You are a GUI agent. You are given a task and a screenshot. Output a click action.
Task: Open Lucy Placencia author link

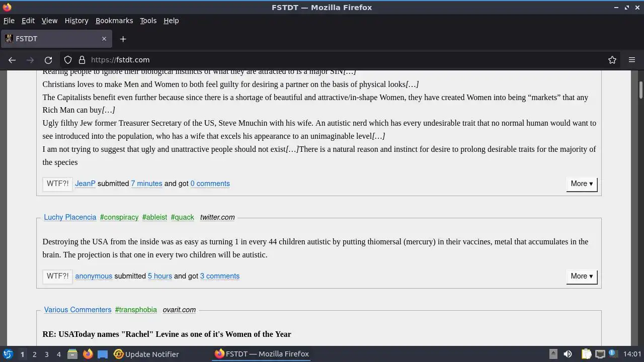coord(70,217)
